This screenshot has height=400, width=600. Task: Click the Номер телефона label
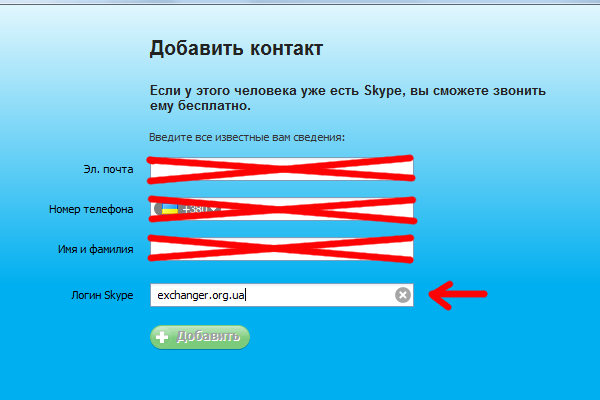91,209
